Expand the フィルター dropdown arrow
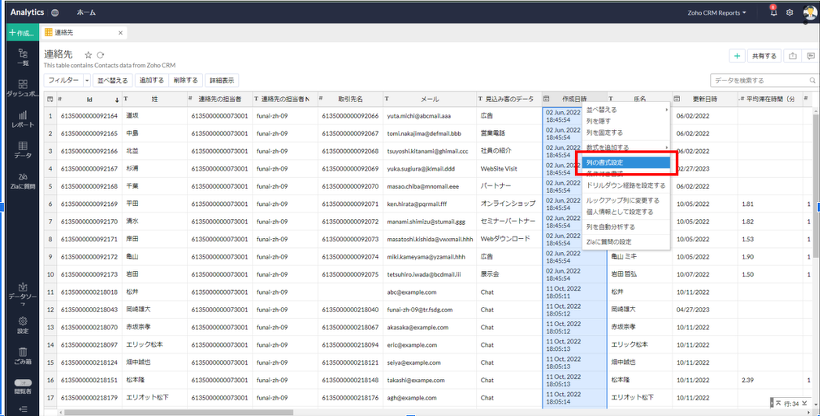 (87, 80)
